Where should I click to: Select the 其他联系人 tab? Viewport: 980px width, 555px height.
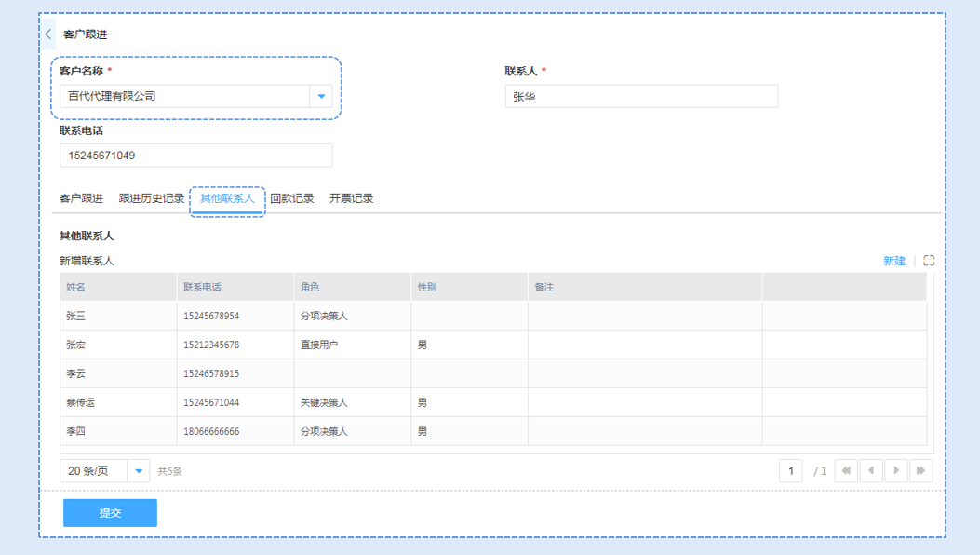point(227,198)
